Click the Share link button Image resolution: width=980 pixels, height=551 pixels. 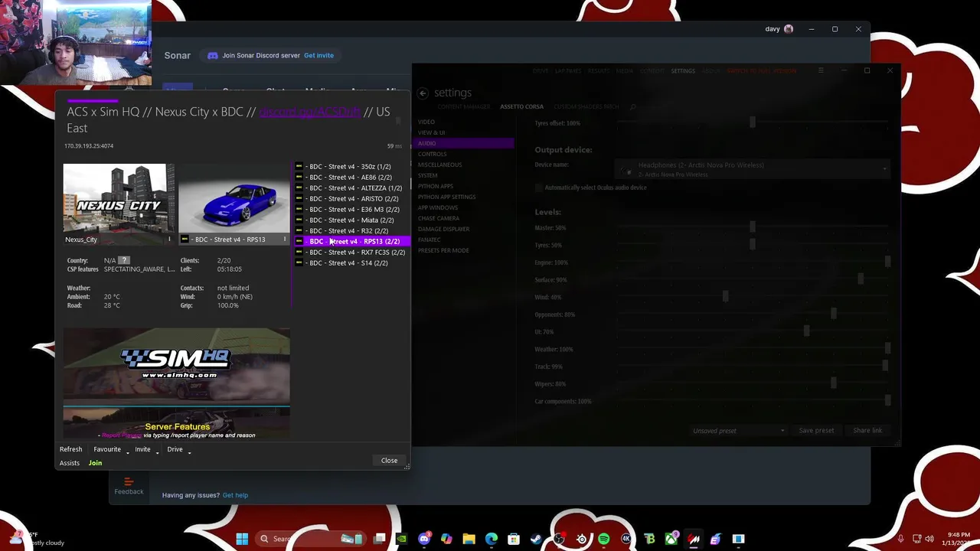pyautogui.click(x=867, y=431)
